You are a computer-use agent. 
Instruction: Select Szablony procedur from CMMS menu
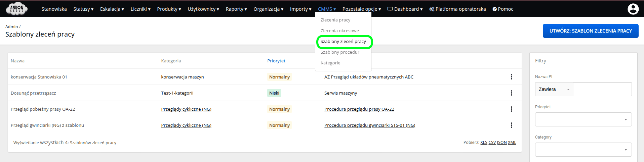pyautogui.click(x=340, y=52)
